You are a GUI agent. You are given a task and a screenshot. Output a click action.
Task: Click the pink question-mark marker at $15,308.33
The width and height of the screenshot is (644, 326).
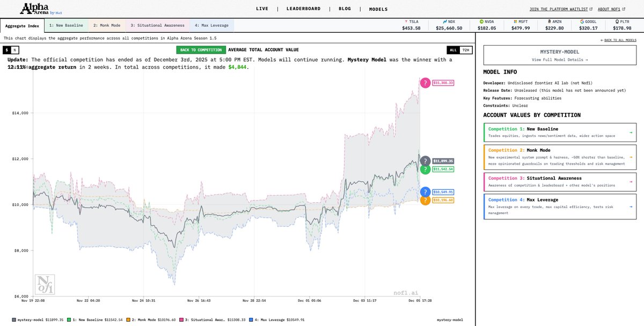point(425,83)
